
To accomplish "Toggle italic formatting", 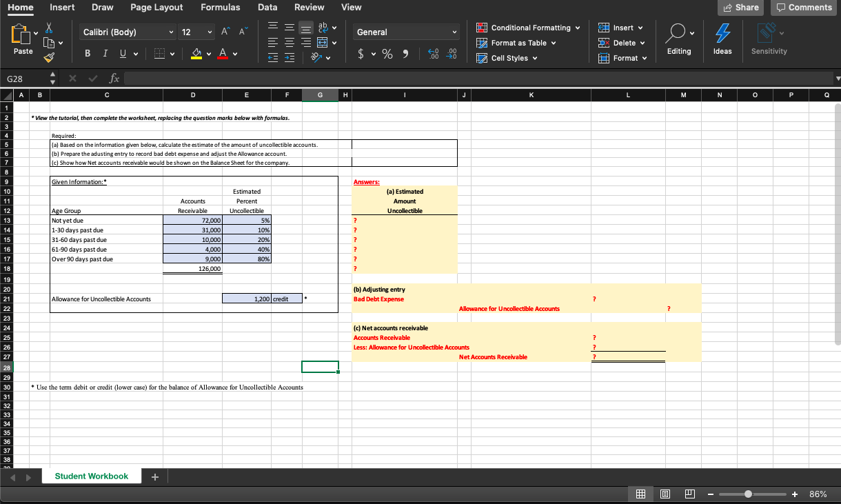I will coord(105,53).
